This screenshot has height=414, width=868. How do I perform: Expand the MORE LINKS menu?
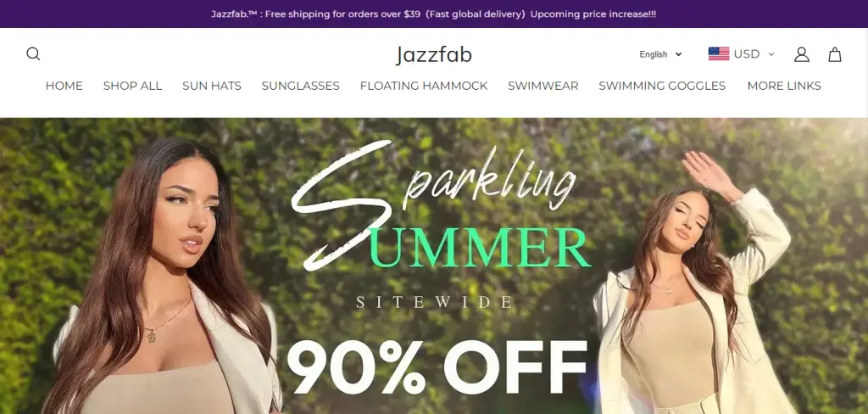click(x=784, y=86)
